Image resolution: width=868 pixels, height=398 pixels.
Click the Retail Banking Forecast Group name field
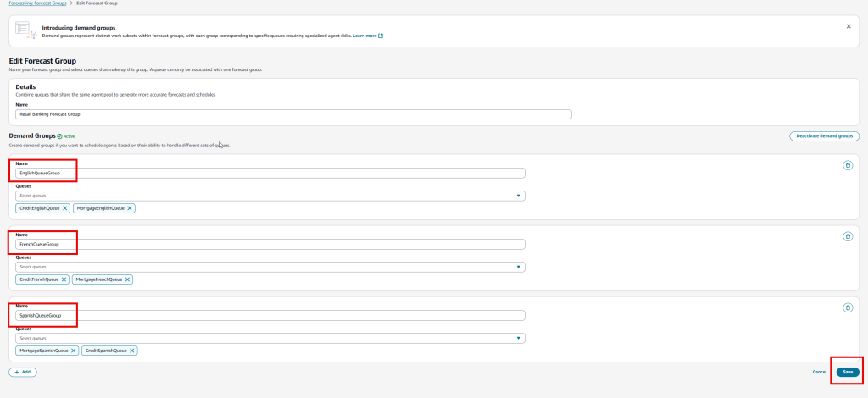(x=293, y=113)
